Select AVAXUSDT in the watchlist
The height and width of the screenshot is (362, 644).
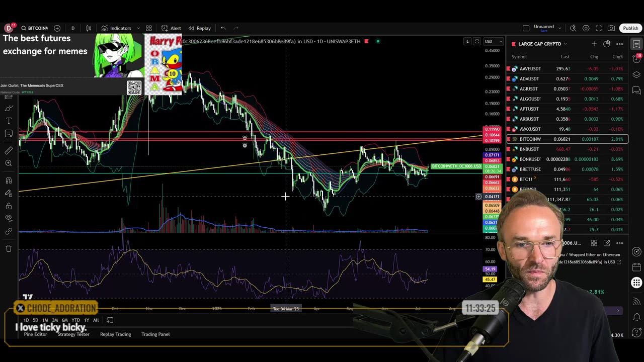click(x=568, y=129)
